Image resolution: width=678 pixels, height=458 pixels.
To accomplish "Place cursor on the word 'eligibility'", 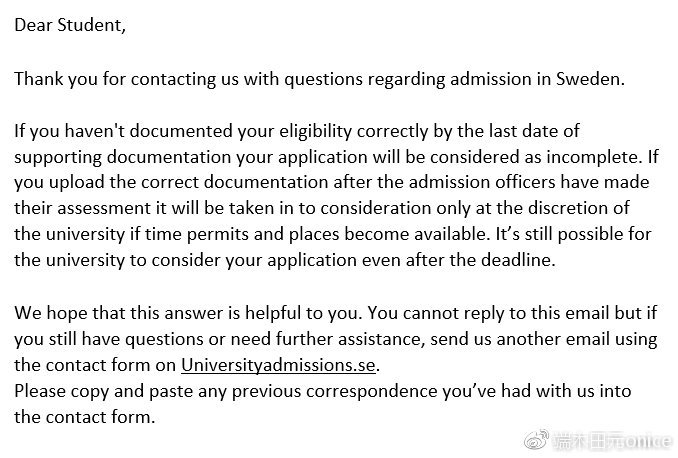I will [x=315, y=131].
